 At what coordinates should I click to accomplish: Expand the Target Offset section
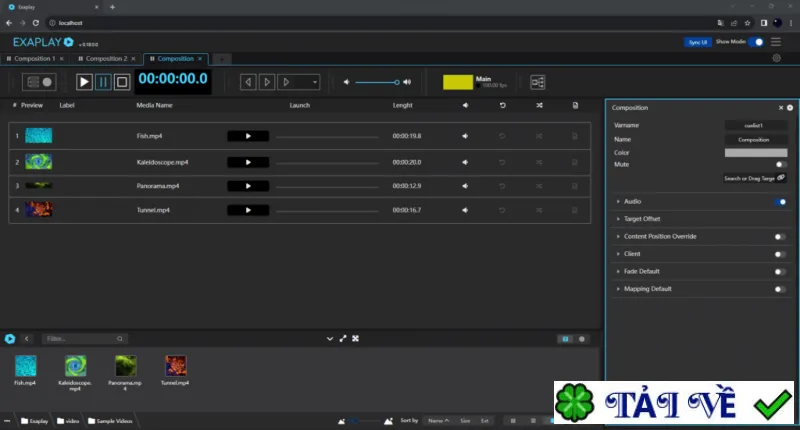point(641,219)
